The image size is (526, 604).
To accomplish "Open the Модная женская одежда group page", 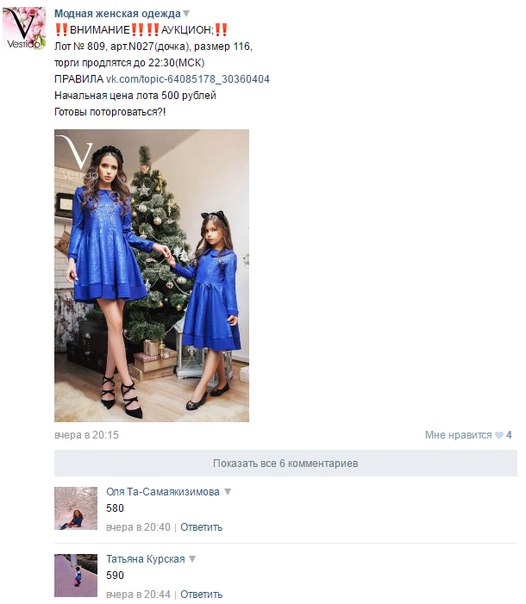I will (x=117, y=13).
